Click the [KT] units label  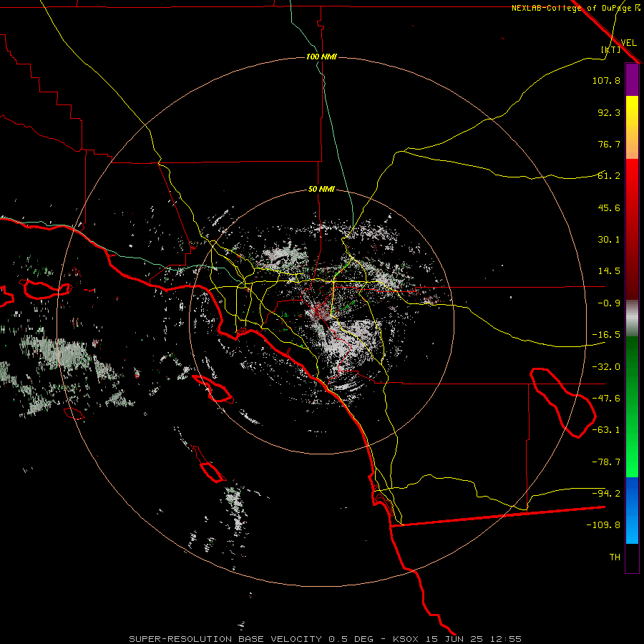click(611, 49)
